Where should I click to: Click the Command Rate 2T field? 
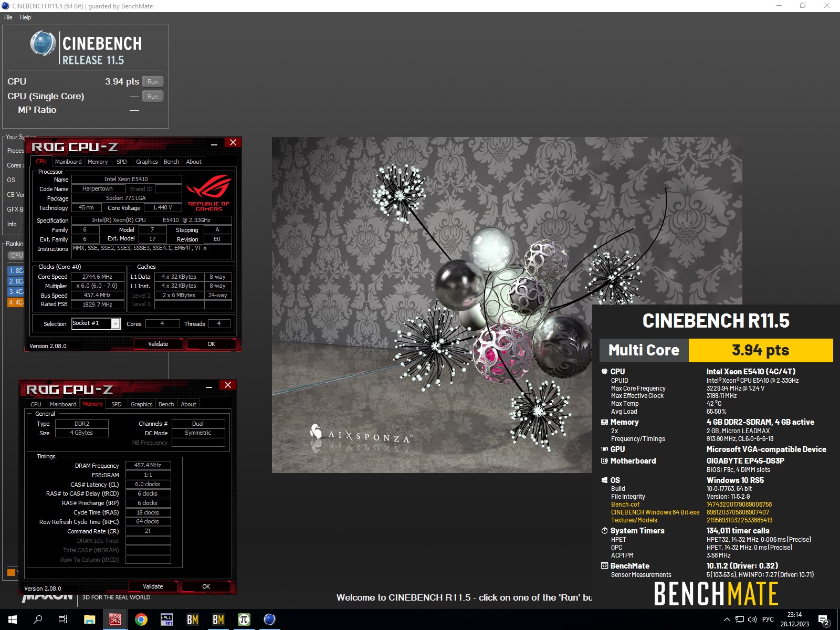pos(148,531)
